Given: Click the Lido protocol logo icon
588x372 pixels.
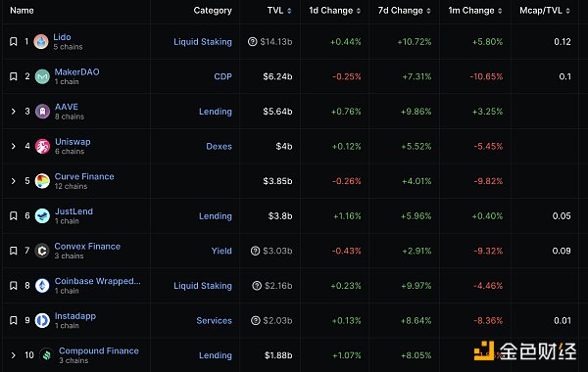Looking at the screenshot, I should tap(41, 41).
